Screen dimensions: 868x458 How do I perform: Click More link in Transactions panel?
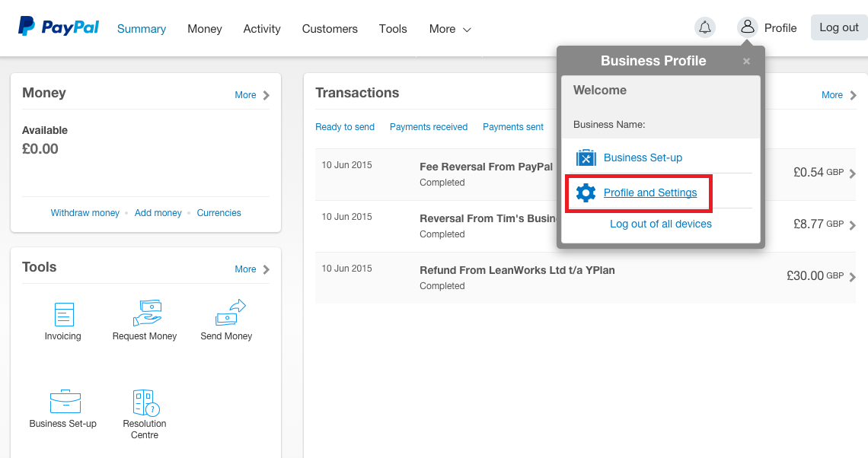(832, 95)
